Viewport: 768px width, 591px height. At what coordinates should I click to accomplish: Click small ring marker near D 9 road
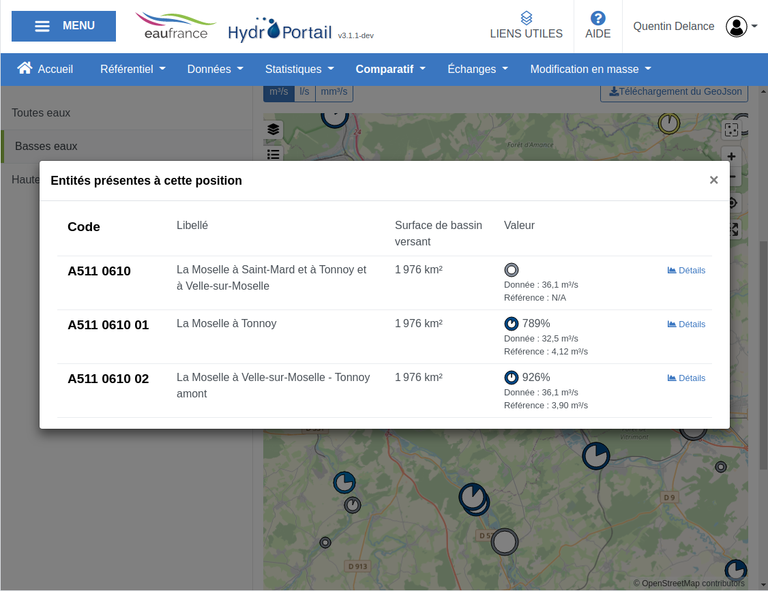coord(720,467)
